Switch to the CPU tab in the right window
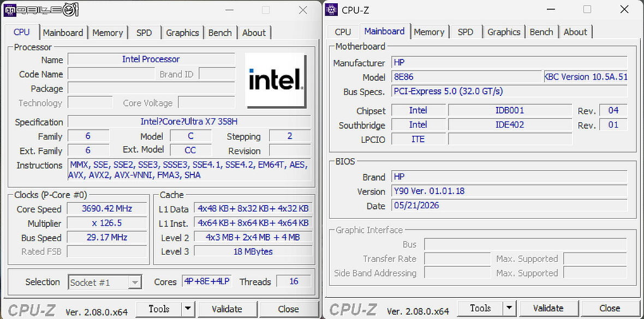644x319 pixels. click(x=343, y=32)
